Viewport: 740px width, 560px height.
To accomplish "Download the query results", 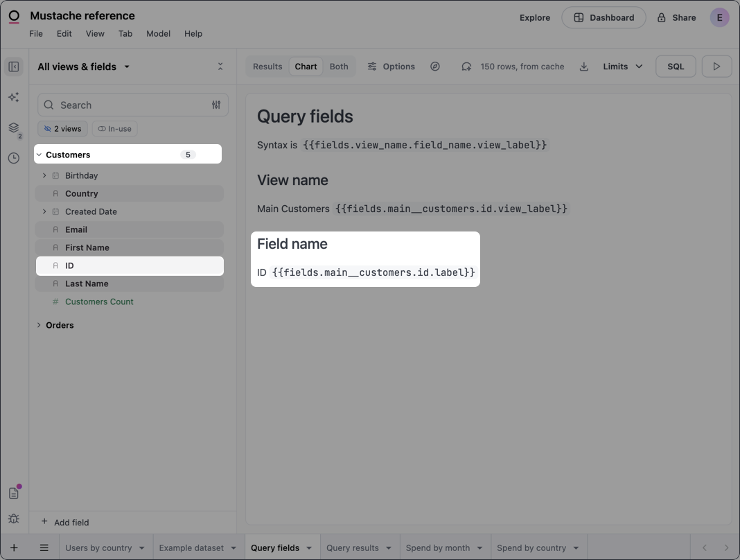I will pyautogui.click(x=583, y=66).
